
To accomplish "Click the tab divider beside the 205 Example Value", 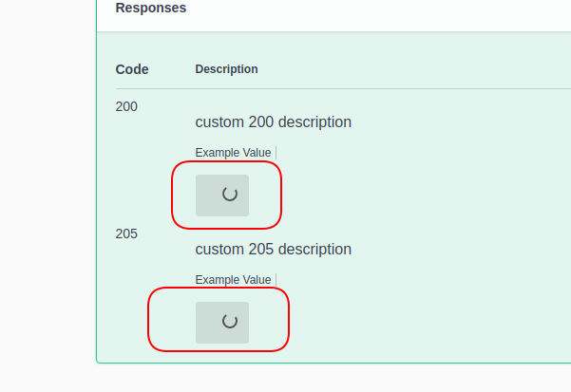I will coord(276,280).
